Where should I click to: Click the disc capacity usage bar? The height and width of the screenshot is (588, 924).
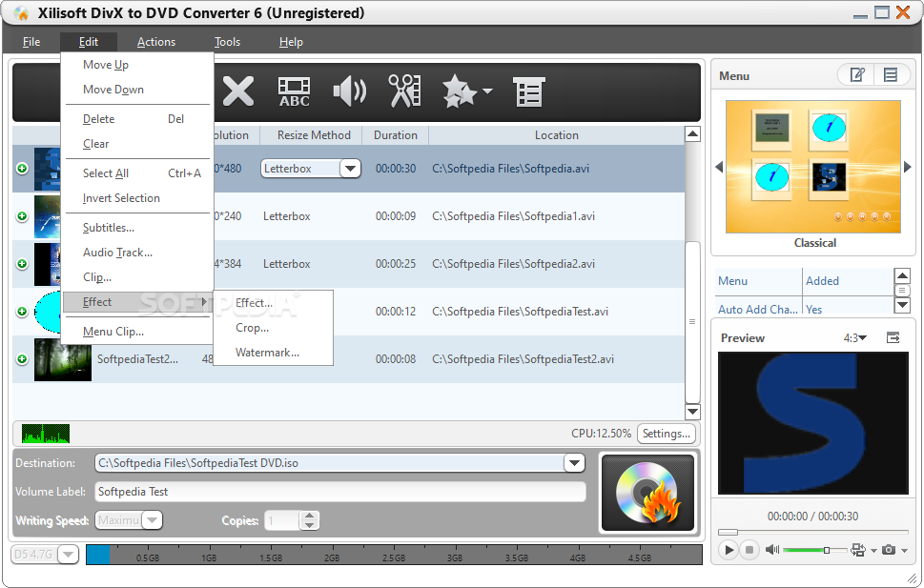click(394, 555)
